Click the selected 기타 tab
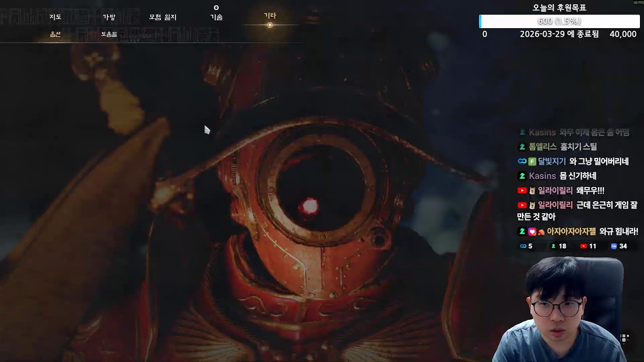 click(270, 16)
